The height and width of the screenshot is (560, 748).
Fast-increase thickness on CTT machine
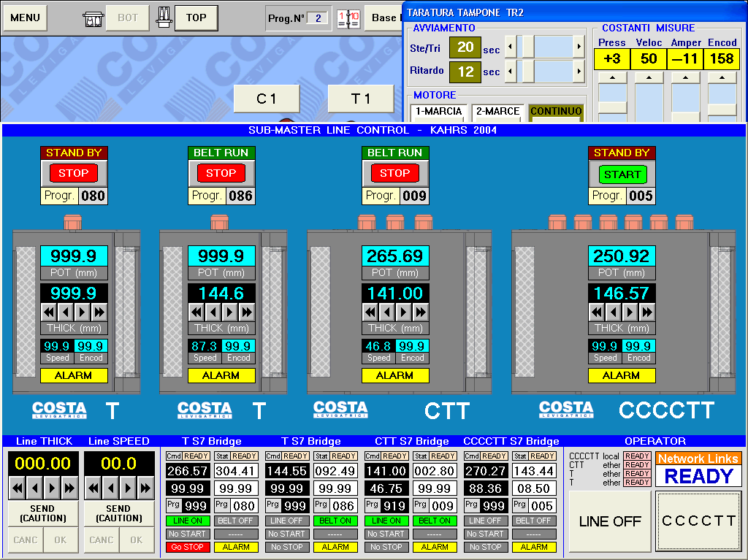(420, 312)
